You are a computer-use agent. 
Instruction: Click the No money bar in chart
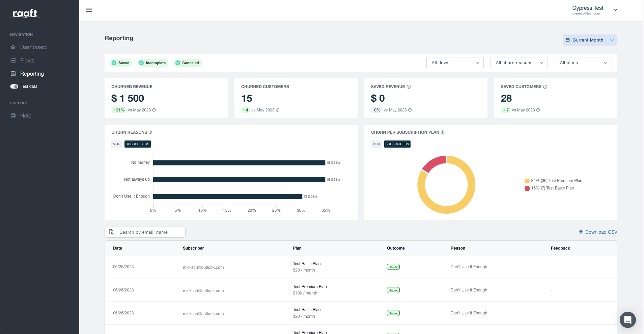pyautogui.click(x=239, y=163)
